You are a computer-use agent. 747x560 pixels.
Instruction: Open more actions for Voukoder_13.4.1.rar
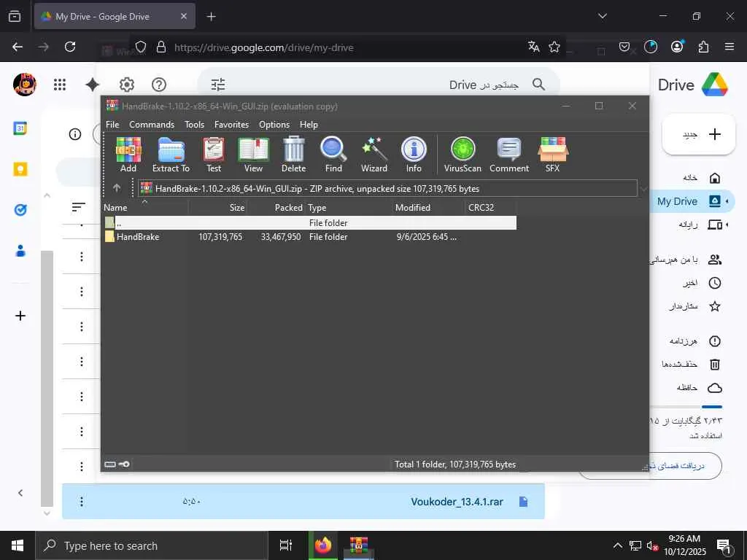pos(82,502)
